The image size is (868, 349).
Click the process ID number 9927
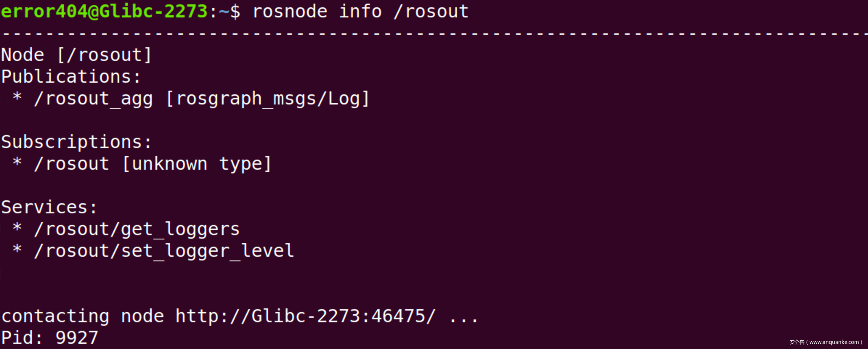[x=77, y=338]
